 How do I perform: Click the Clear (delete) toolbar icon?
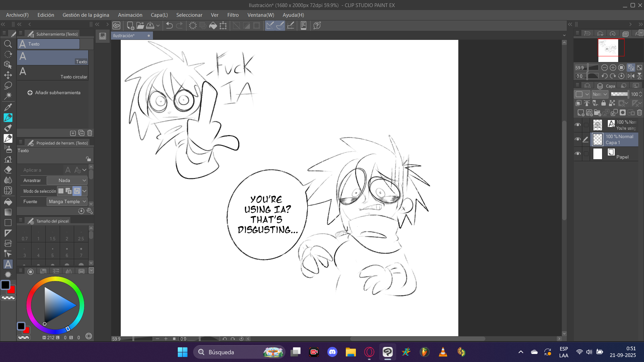click(x=193, y=25)
